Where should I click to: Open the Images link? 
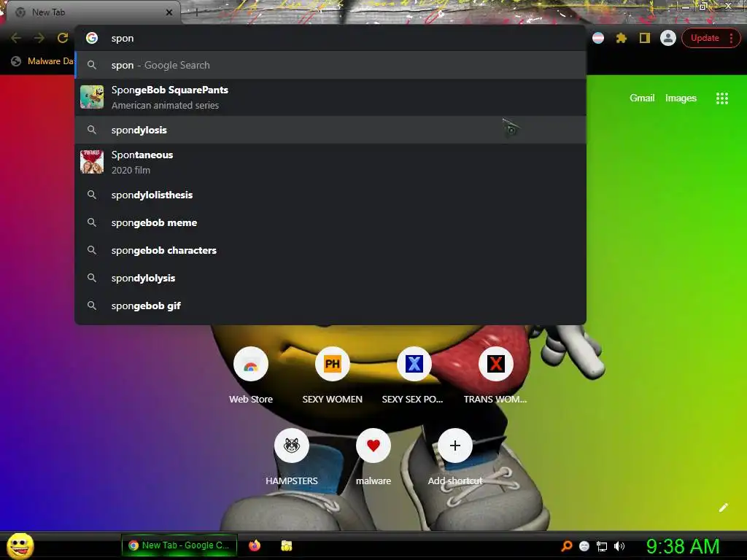(681, 98)
